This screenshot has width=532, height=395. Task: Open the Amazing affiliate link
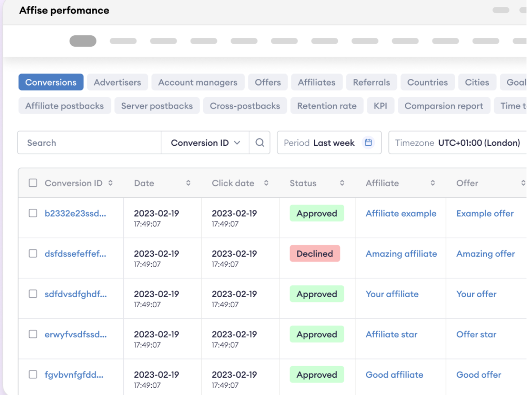401,254
